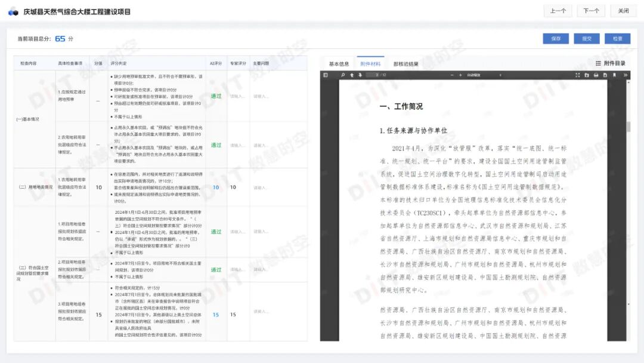Click the 下一个 button
This screenshot has width=644, height=363.
point(591,11)
